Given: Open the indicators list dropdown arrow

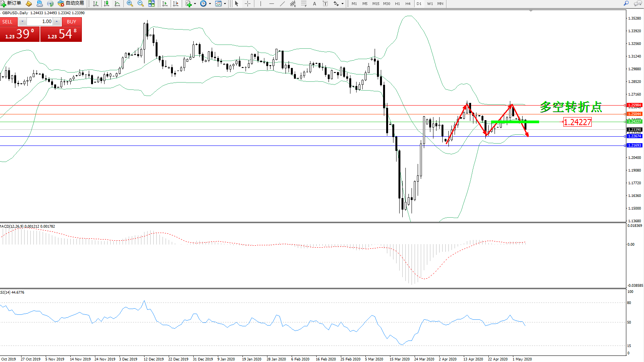Looking at the screenshot, I should click(x=195, y=4).
